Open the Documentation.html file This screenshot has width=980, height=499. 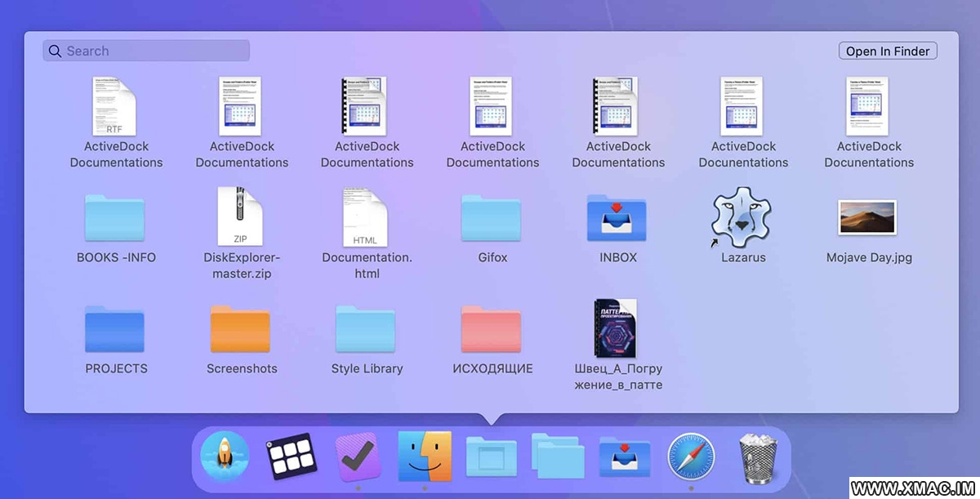pos(366,216)
